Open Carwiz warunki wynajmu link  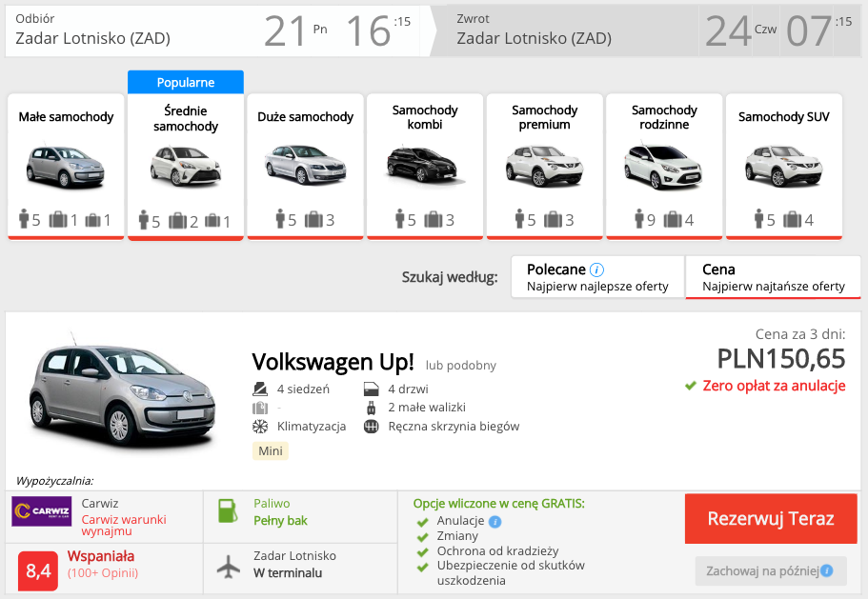(x=124, y=525)
